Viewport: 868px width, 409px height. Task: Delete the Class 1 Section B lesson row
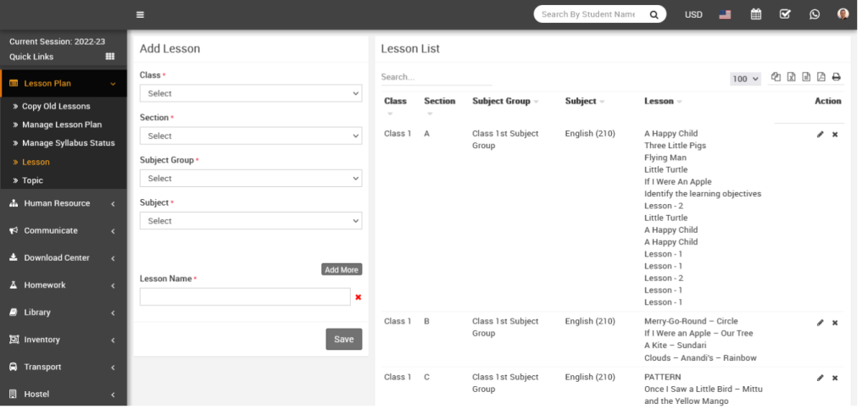point(835,323)
